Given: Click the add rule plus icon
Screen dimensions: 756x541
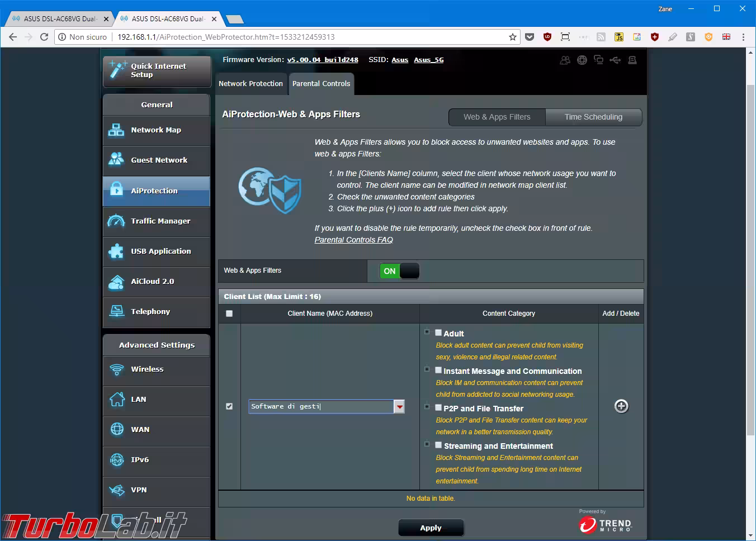Looking at the screenshot, I should click(621, 406).
